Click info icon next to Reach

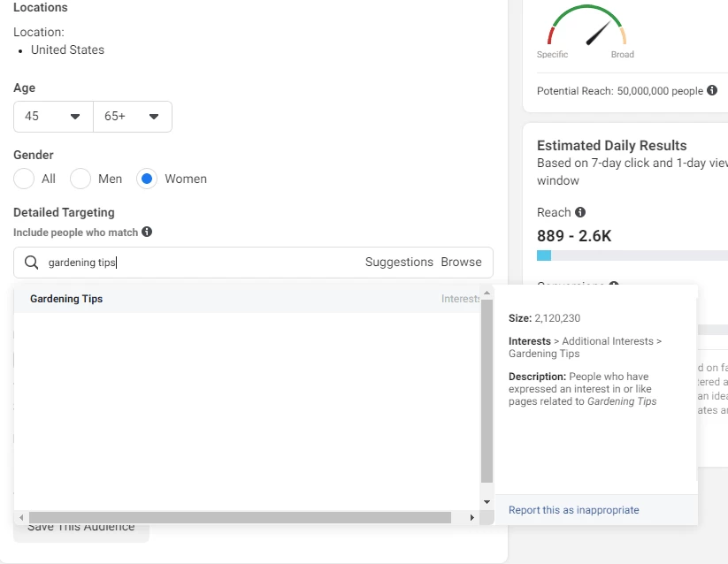580,212
